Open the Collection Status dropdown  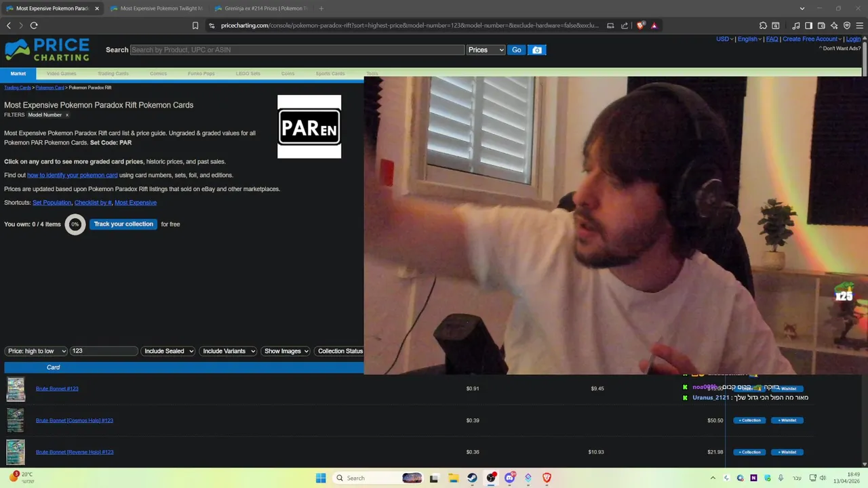coord(340,351)
